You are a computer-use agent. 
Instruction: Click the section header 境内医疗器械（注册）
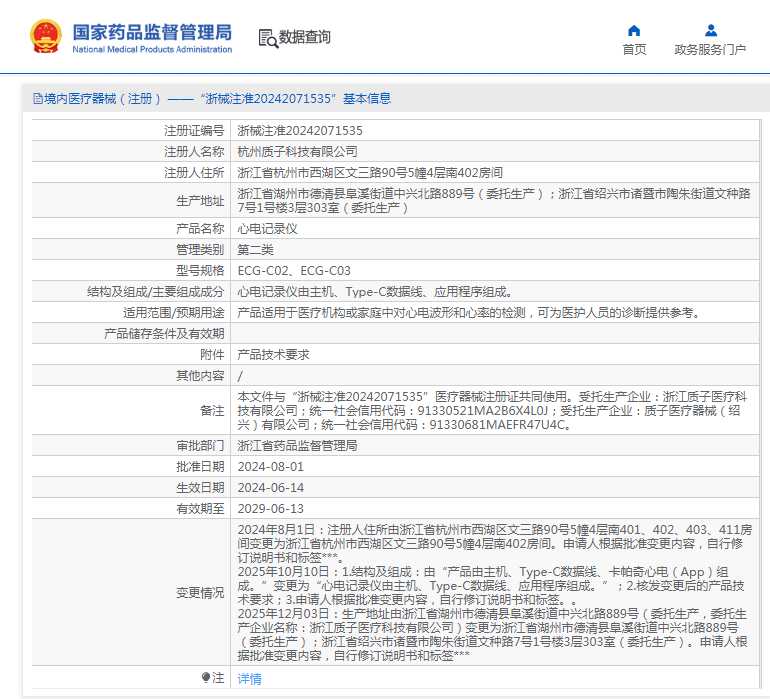click(102, 99)
